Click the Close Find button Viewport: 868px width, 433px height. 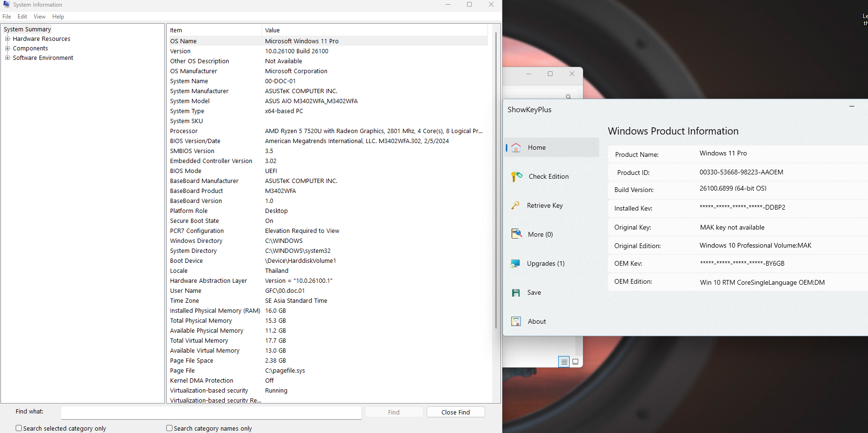(455, 412)
